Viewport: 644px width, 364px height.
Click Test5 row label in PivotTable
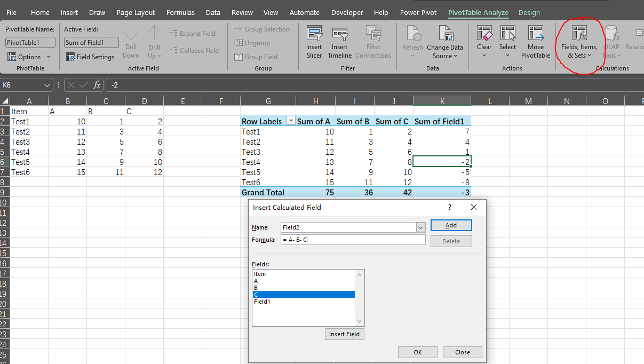(x=268, y=172)
